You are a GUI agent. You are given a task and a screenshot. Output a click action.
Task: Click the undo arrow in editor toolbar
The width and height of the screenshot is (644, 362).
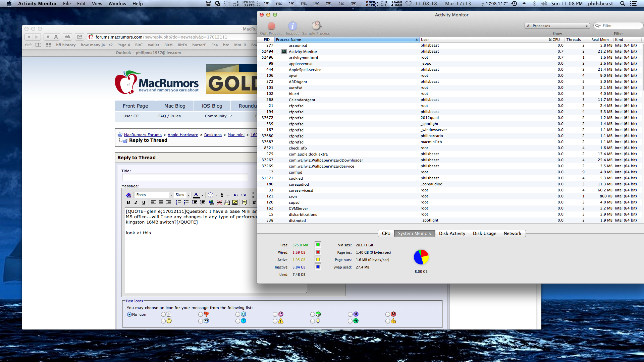coord(236,195)
